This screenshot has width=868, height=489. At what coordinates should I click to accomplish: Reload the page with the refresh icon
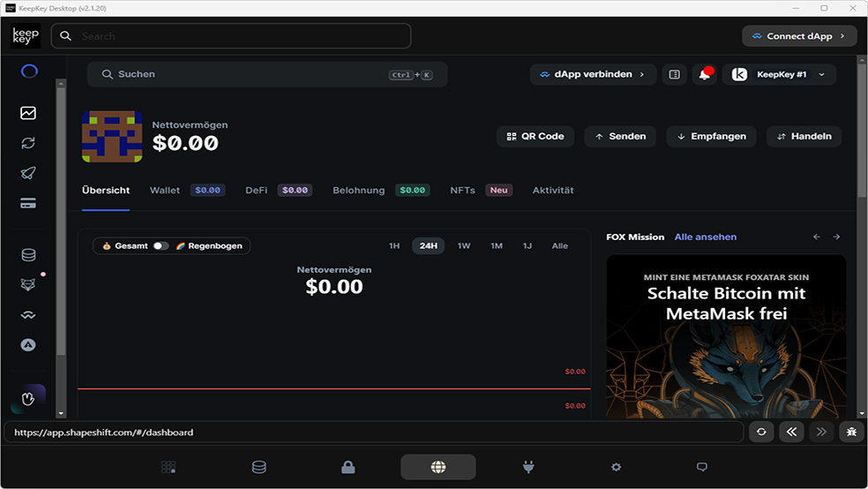click(761, 432)
